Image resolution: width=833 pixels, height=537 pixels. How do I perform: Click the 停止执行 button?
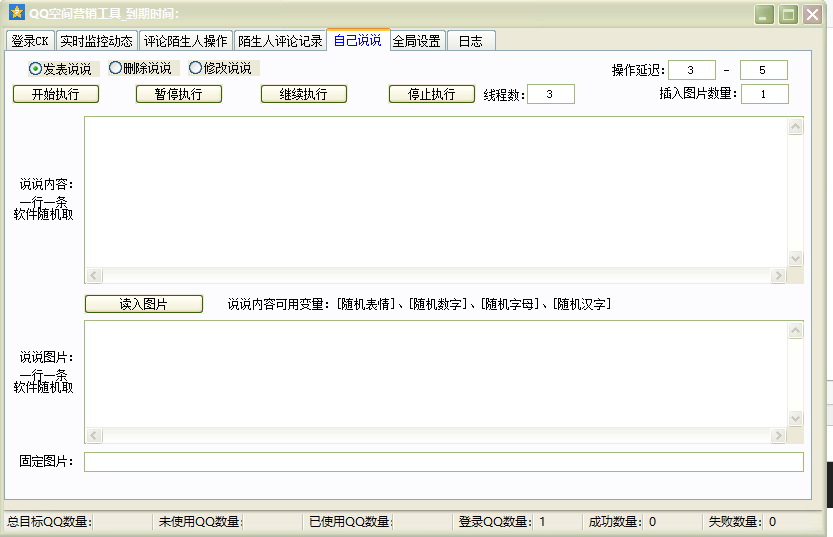pos(431,94)
